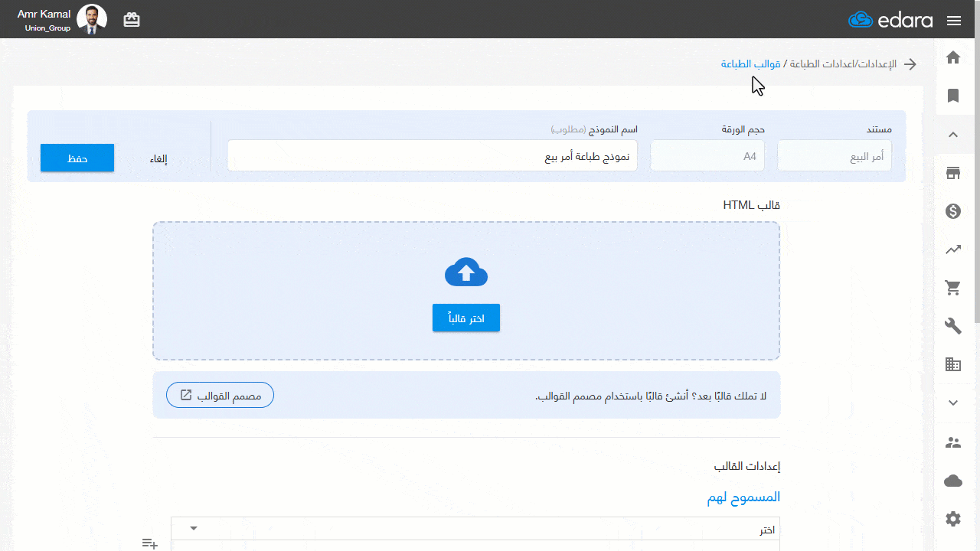Open the wrench tools sidebar icon
Image resolution: width=980 pixels, height=551 pixels.
(953, 326)
